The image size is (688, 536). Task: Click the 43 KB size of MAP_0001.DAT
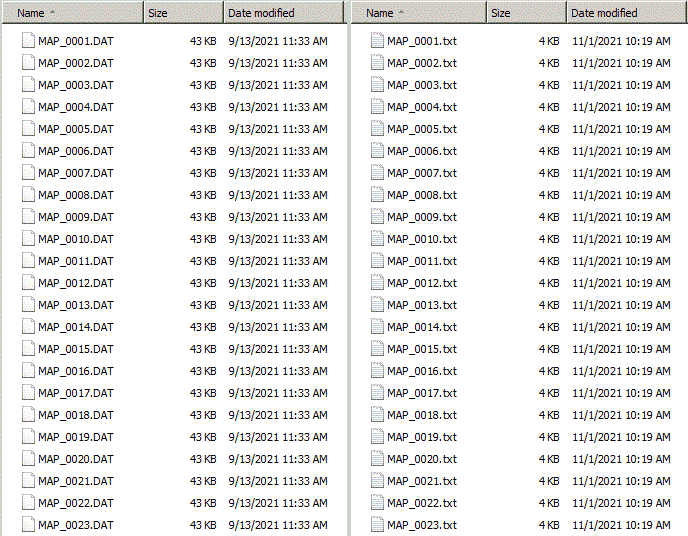[x=203, y=41]
